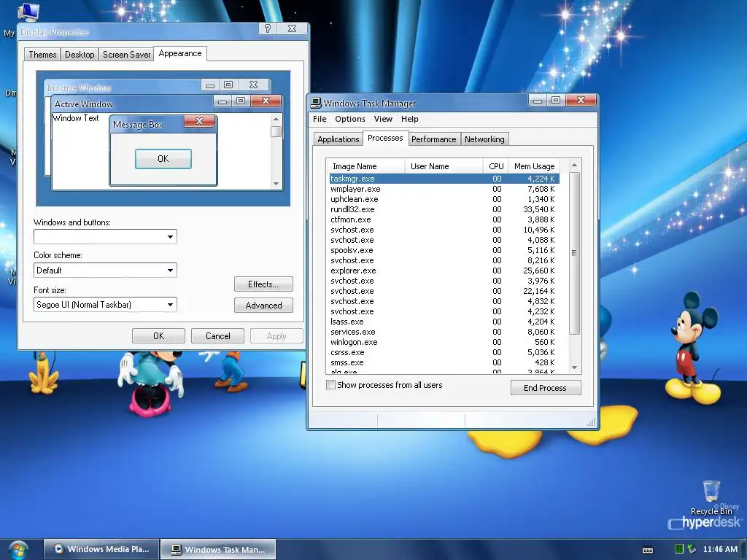Select the Processes tab
Image resolution: width=747 pixels, height=560 pixels.
385,138
